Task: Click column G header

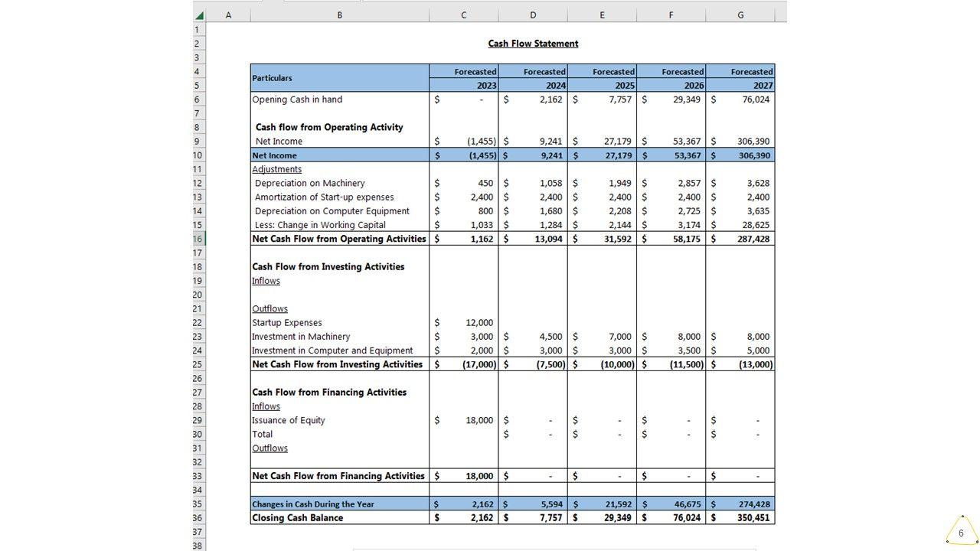Action: click(740, 15)
